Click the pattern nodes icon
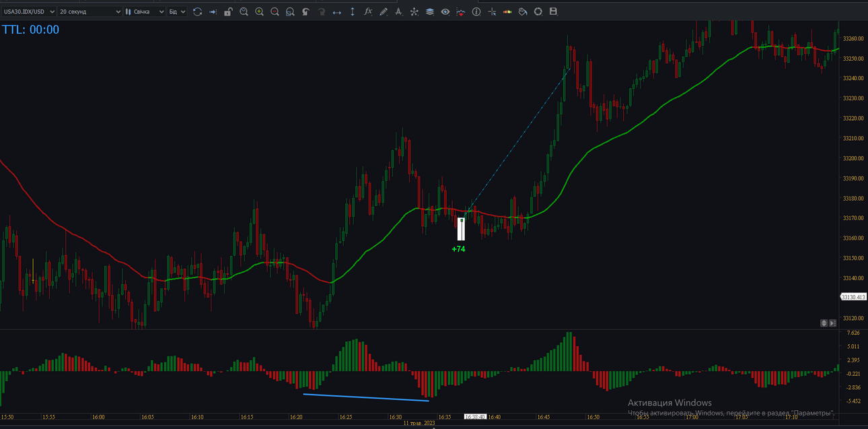Viewport: 868px width, 429px height. 414,11
